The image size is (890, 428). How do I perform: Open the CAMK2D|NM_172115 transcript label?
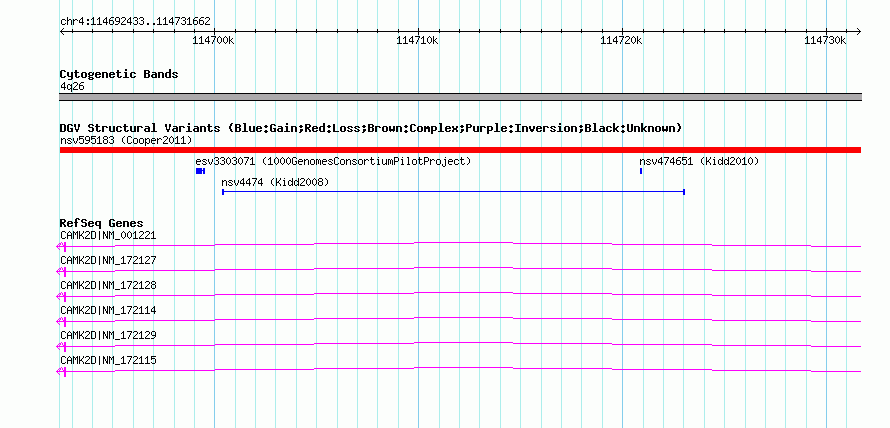coord(108,360)
